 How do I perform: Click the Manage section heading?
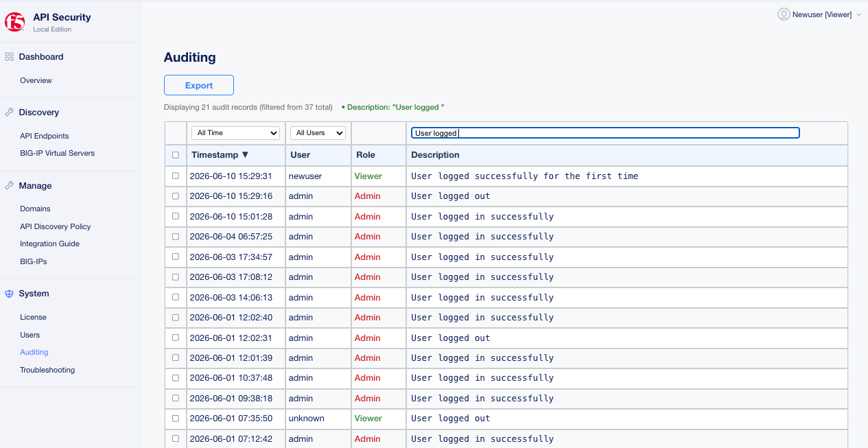click(35, 186)
